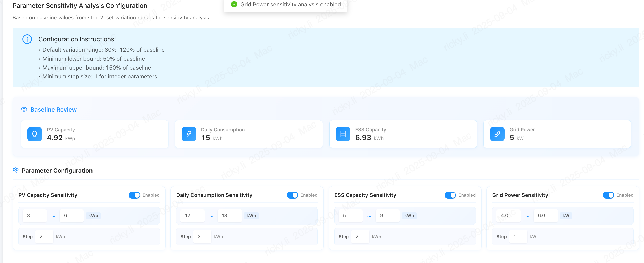The image size is (644, 263).
Task: Click 'Maximum upper bound: 150% of baseline' line
Action: pyautogui.click(x=97, y=68)
